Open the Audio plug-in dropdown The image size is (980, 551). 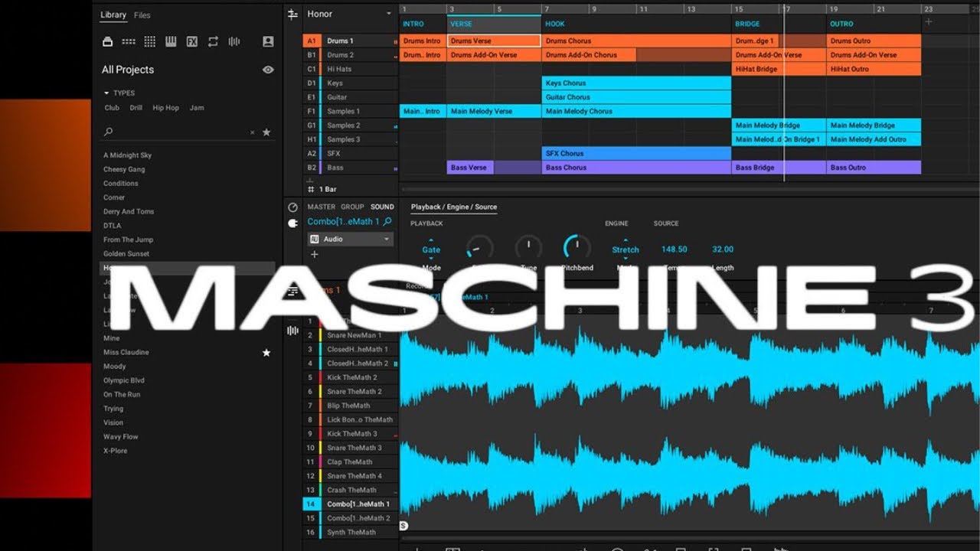387,239
